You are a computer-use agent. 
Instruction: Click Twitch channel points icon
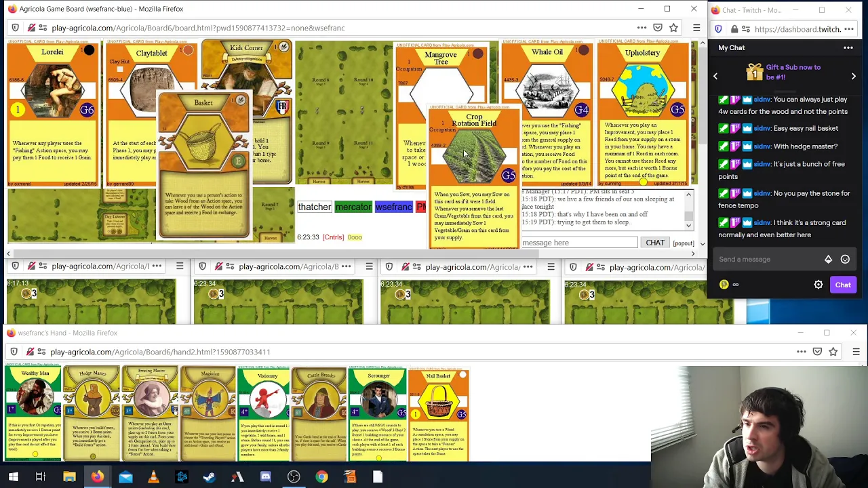[724, 285]
